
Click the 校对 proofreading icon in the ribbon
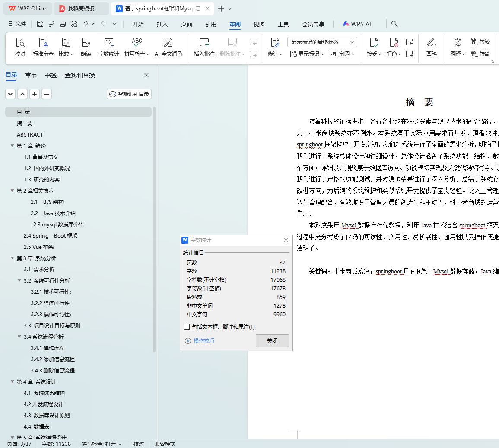pyautogui.click(x=20, y=47)
